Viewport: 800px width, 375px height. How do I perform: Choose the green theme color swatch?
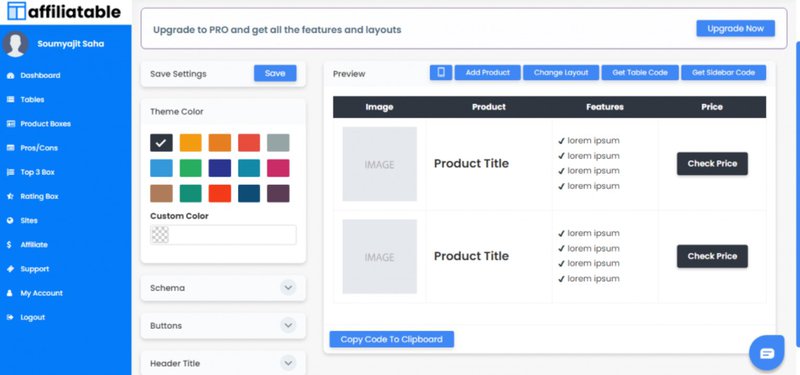[190, 168]
